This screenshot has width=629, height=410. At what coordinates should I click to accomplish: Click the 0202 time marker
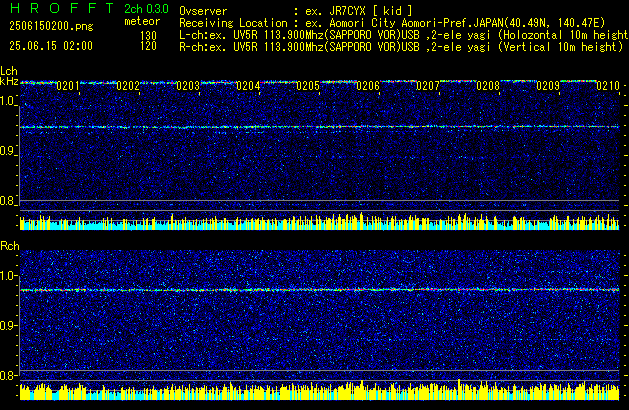tap(128, 86)
